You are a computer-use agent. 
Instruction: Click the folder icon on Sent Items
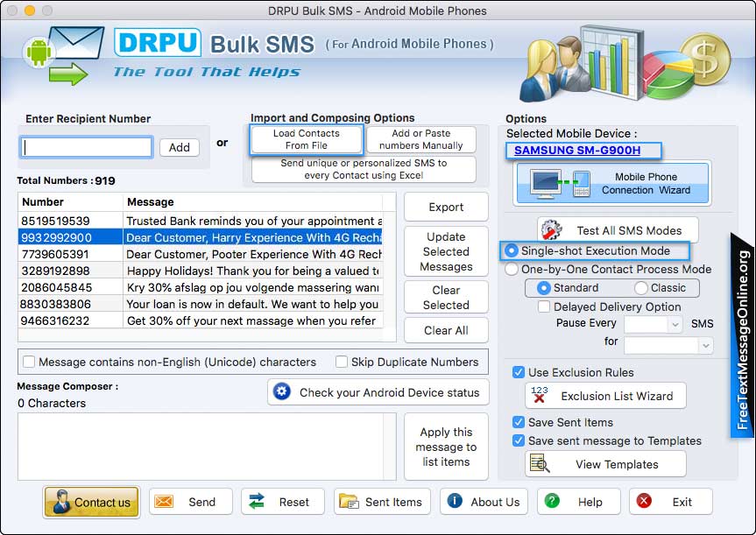(349, 502)
